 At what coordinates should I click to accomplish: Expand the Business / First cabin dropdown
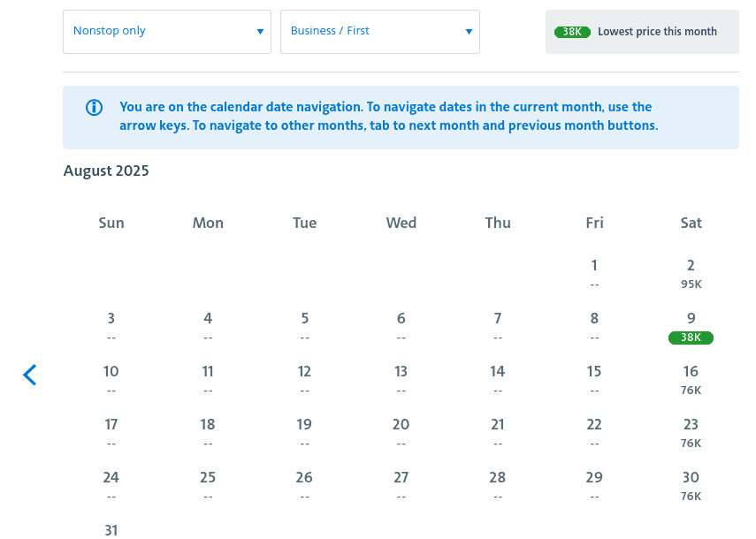[380, 32]
